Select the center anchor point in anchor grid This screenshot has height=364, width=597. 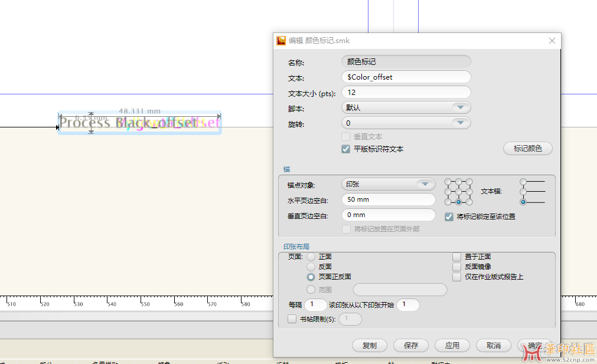tap(458, 192)
